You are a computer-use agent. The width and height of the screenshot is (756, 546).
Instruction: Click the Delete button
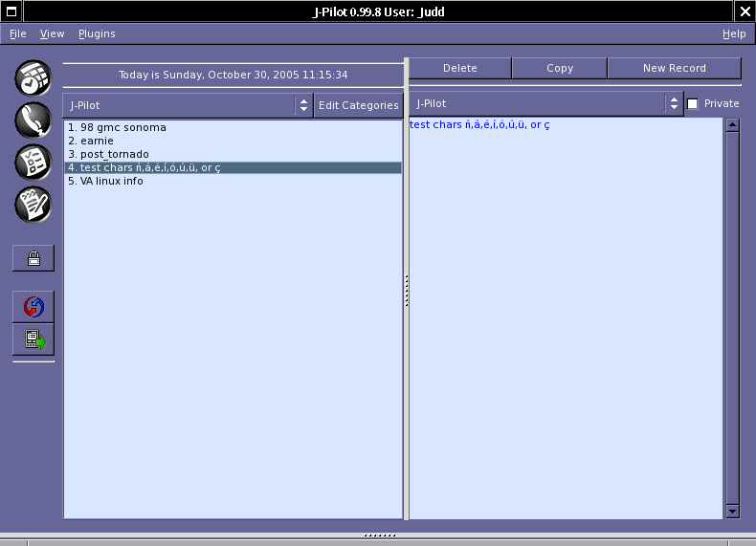click(460, 68)
